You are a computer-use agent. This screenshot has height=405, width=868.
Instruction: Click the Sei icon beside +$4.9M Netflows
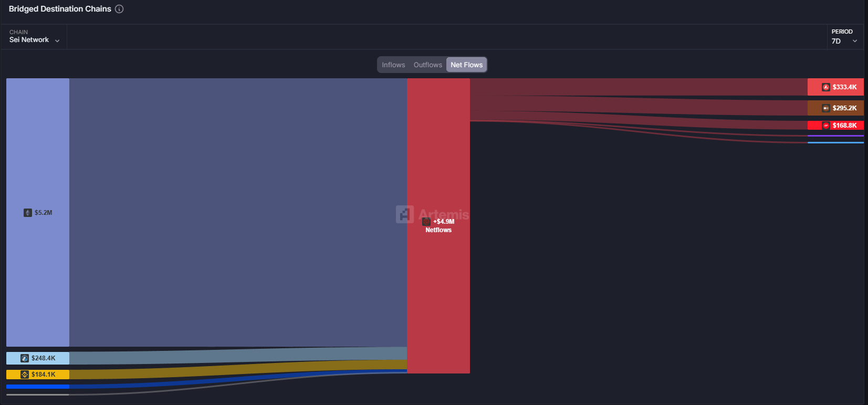(426, 222)
